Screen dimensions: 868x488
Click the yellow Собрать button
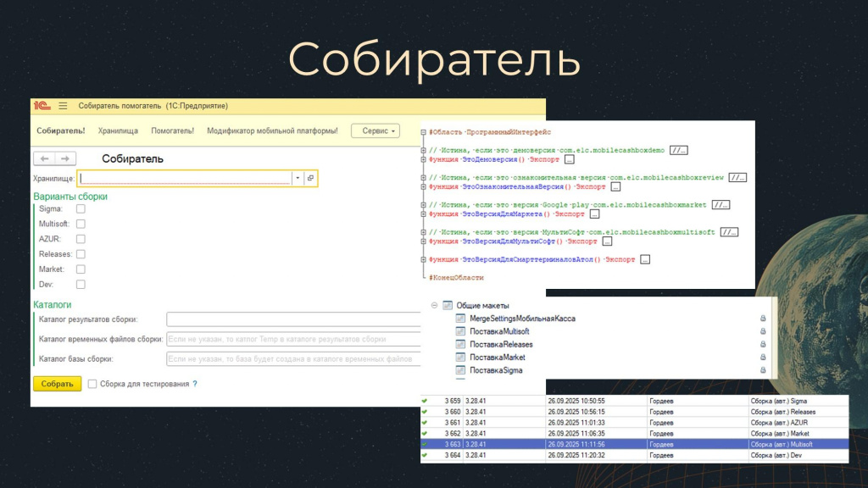57,384
